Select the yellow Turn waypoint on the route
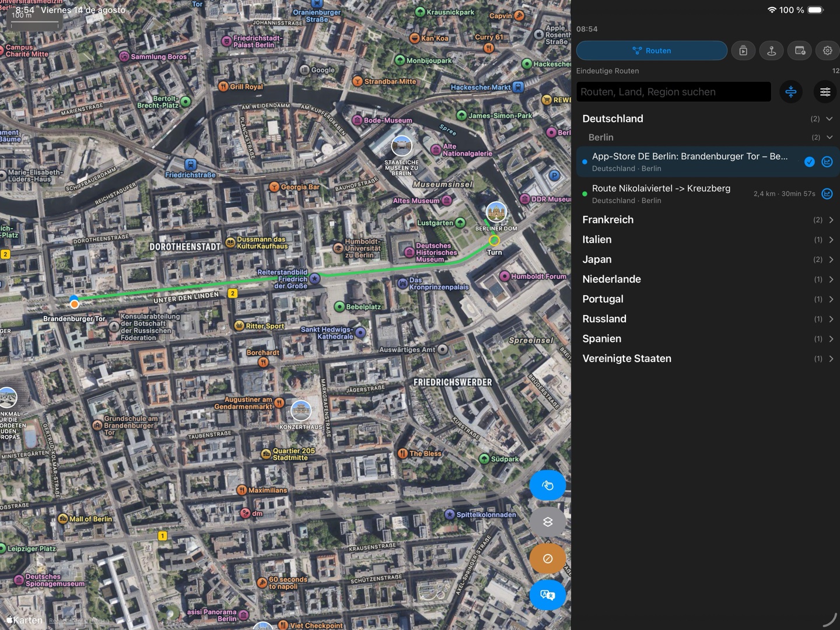Image resolution: width=840 pixels, height=630 pixels. click(494, 240)
